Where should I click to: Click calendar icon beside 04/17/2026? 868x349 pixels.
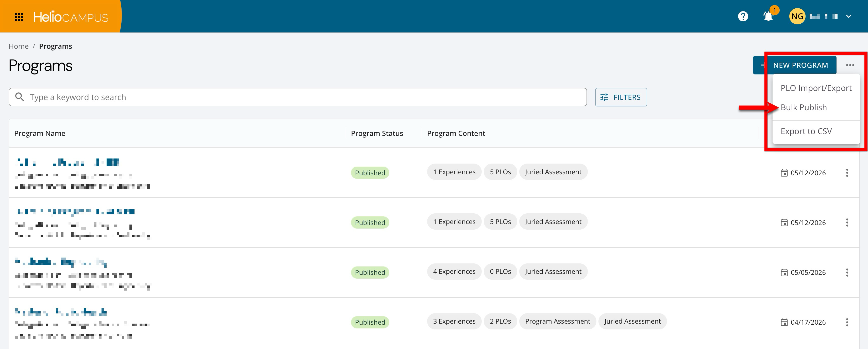click(x=784, y=322)
